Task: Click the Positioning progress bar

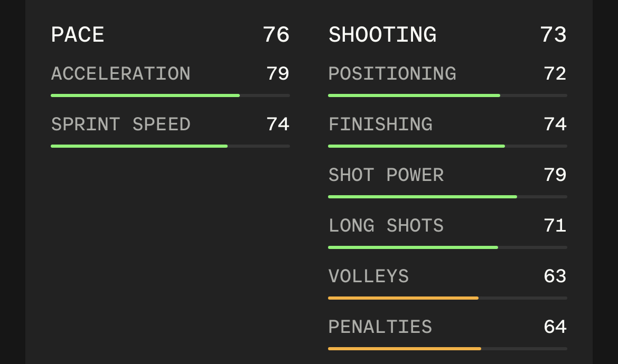Action: click(x=448, y=95)
